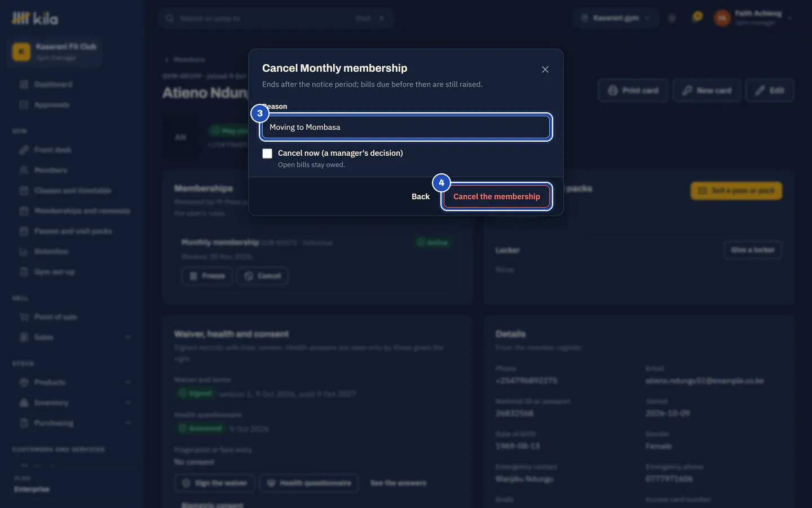Click the New card button
The height and width of the screenshot is (508, 812).
[707, 90]
